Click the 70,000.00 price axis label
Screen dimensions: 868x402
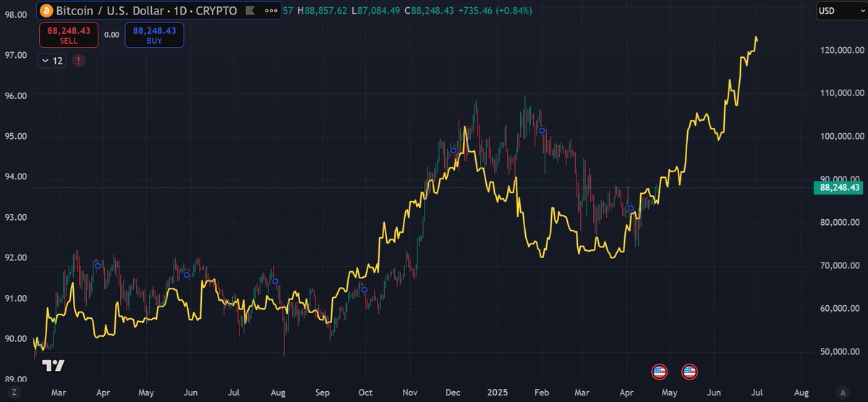point(840,266)
